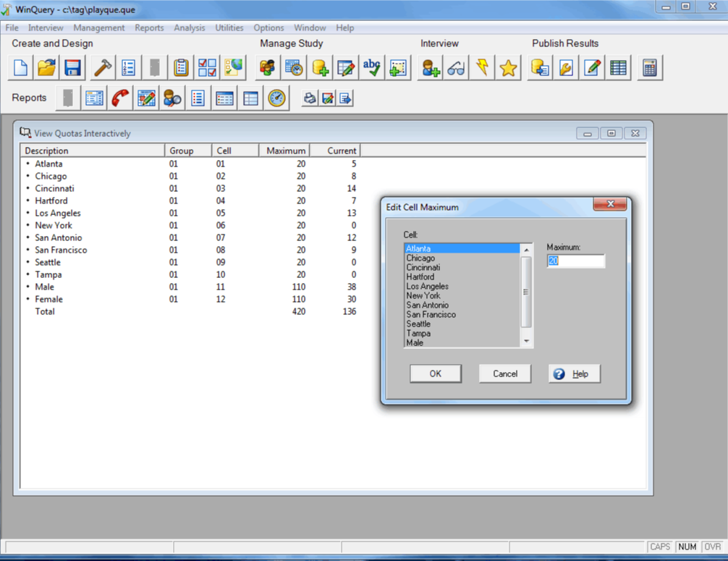The image size is (728, 561).
Task: Open the Management menu
Action: [x=99, y=28]
